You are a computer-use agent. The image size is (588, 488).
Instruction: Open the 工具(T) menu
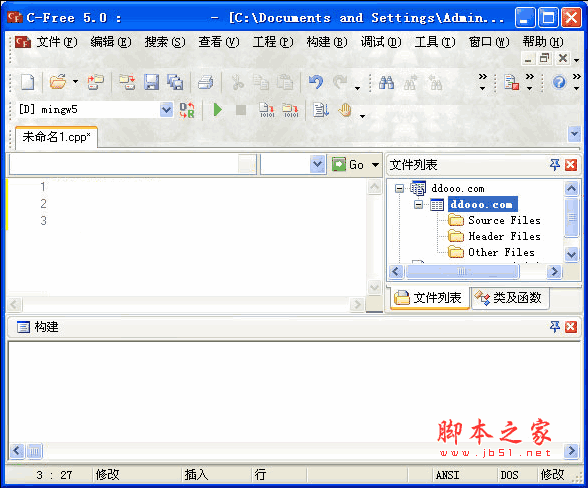click(x=435, y=42)
